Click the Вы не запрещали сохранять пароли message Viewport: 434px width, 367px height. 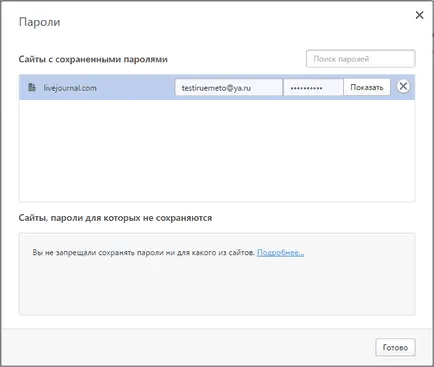(x=144, y=253)
